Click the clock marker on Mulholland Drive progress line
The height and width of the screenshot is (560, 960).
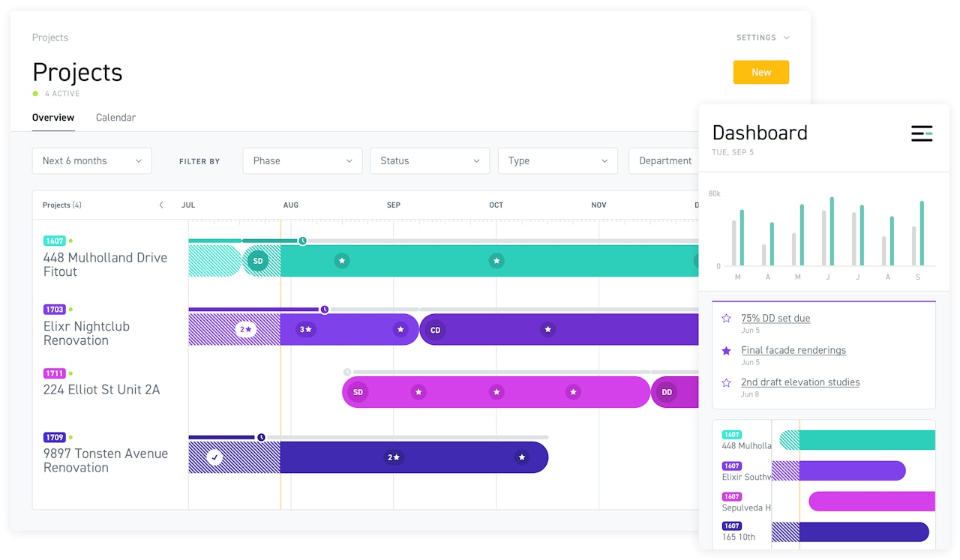[302, 241]
